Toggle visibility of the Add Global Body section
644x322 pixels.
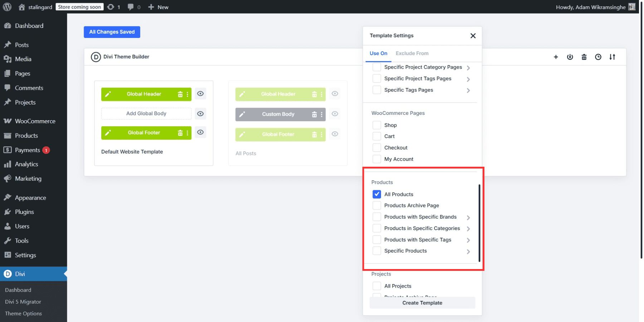point(200,113)
